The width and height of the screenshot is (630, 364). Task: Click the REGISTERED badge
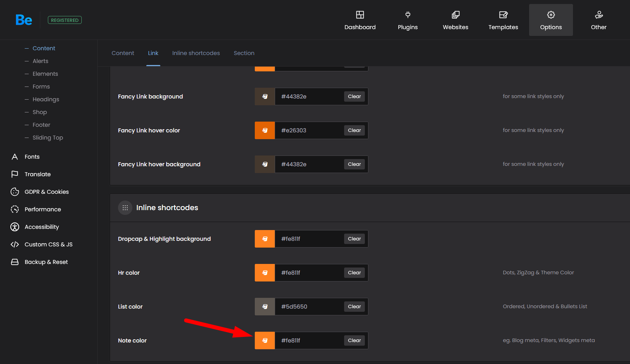click(x=65, y=20)
